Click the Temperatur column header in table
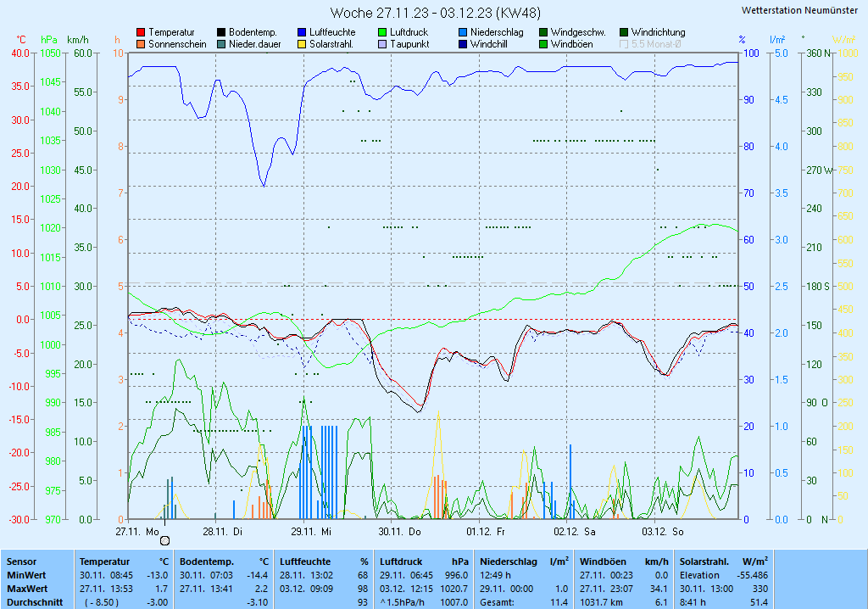Image resolution: width=868 pixels, height=609 pixels. click(x=104, y=562)
